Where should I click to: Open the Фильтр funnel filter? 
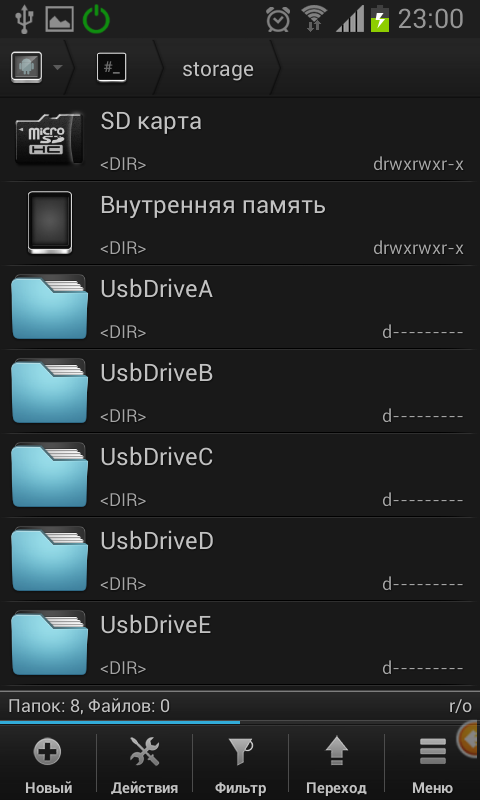pyautogui.click(x=240, y=763)
